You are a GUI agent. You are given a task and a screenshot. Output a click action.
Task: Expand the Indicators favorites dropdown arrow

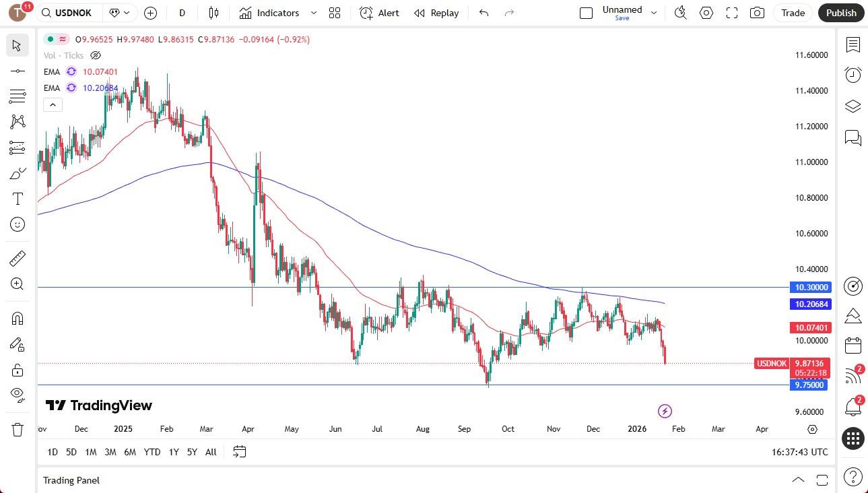314,13
